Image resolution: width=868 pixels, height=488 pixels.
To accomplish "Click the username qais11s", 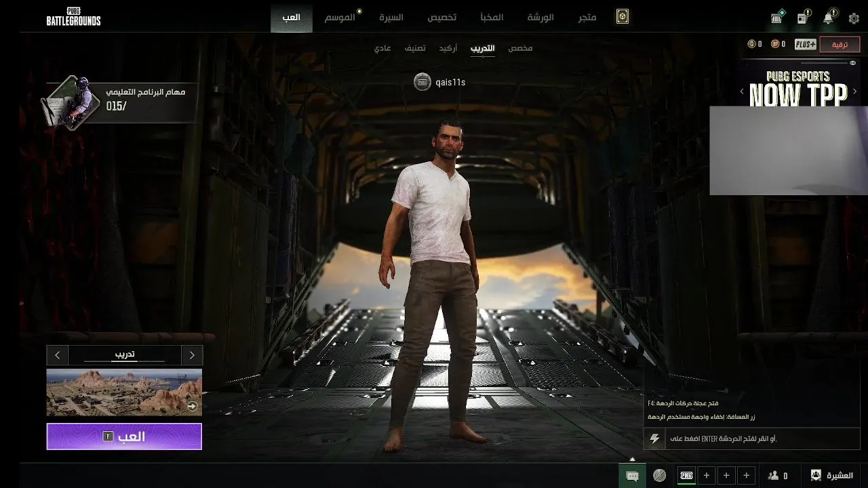I will click(x=450, y=82).
